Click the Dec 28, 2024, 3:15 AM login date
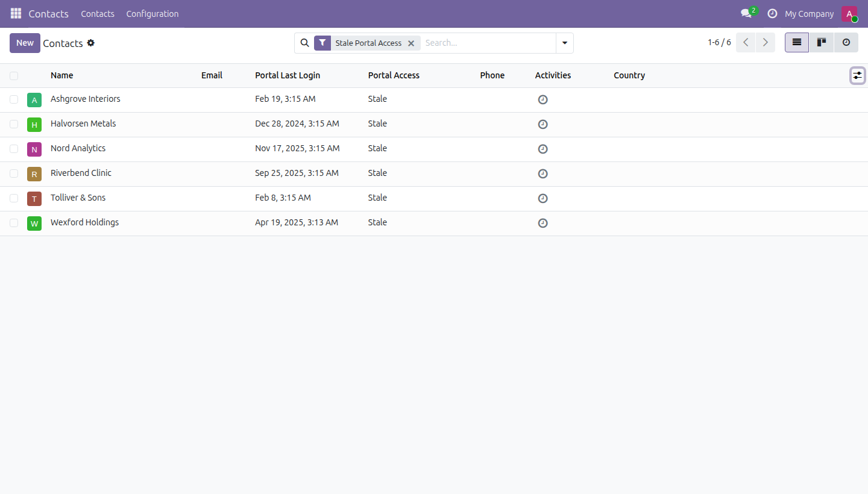Screen dimensions: 868x494 point(297,123)
